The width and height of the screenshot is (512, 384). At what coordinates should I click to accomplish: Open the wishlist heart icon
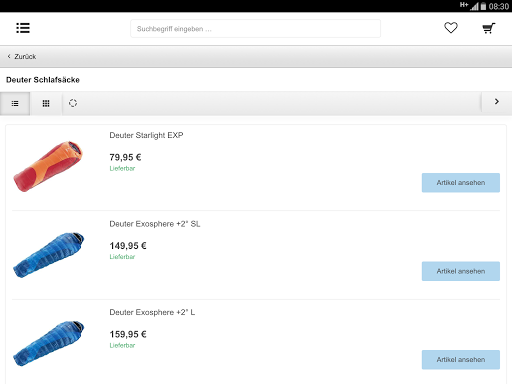[451, 28]
